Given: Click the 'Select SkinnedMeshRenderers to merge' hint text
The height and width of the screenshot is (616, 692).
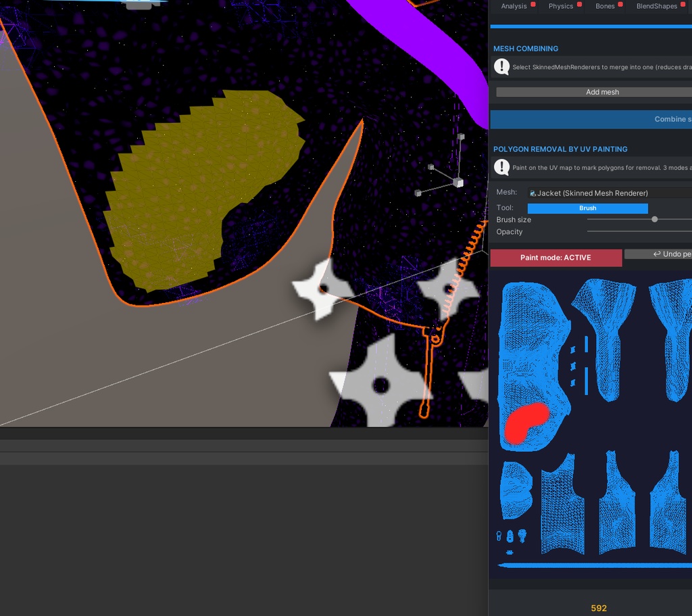Looking at the screenshot, I should (602, 67).
